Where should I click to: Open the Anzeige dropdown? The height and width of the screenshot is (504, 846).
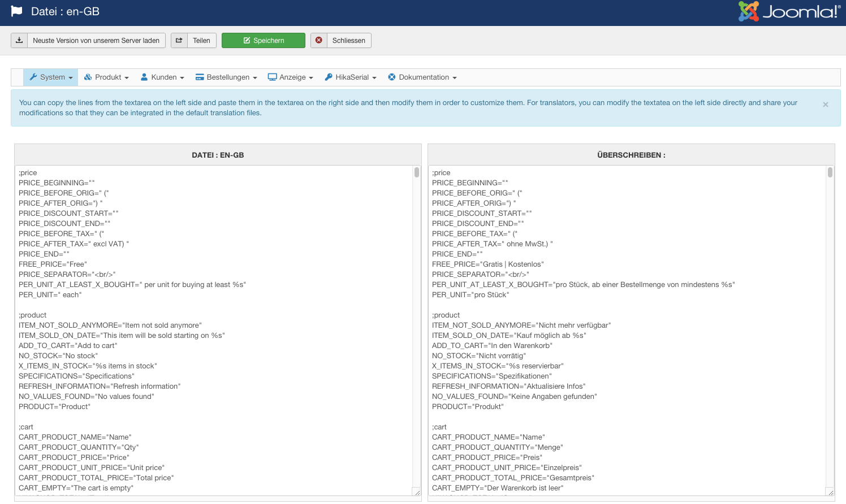pos(291,77)
